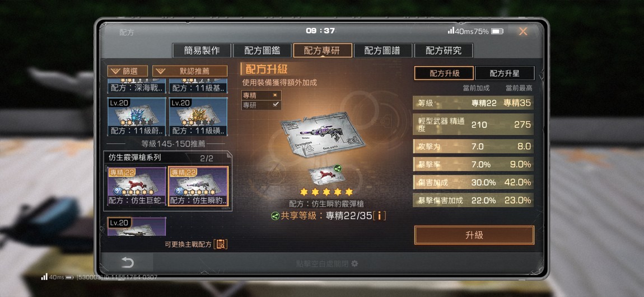Toggle the 專研 checkbox
The image size is (644, 297).
pyautogui.click(x=276, y=105)
